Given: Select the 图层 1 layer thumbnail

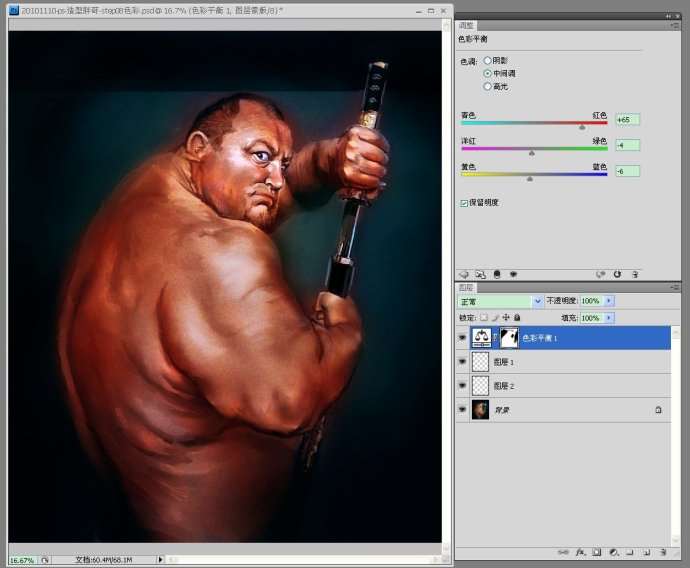Looking at the screenshot, I should tap(481, 362).
